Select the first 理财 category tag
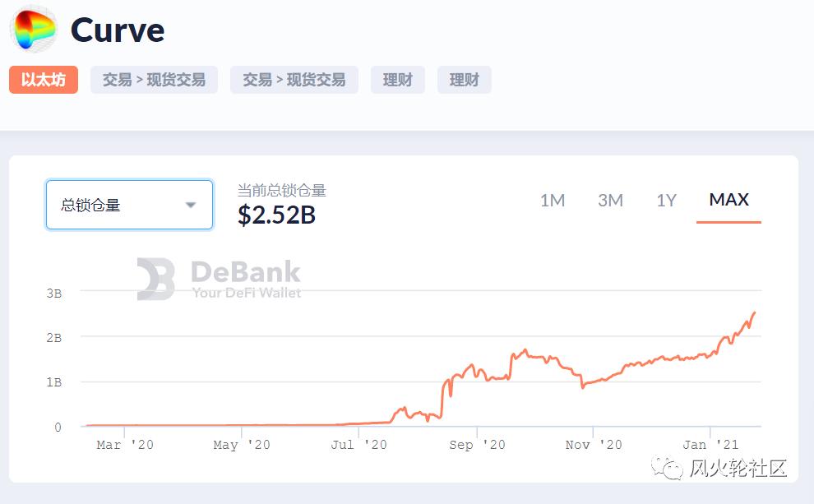The height and width of the screenshot is (504, 814). point(398,79)
